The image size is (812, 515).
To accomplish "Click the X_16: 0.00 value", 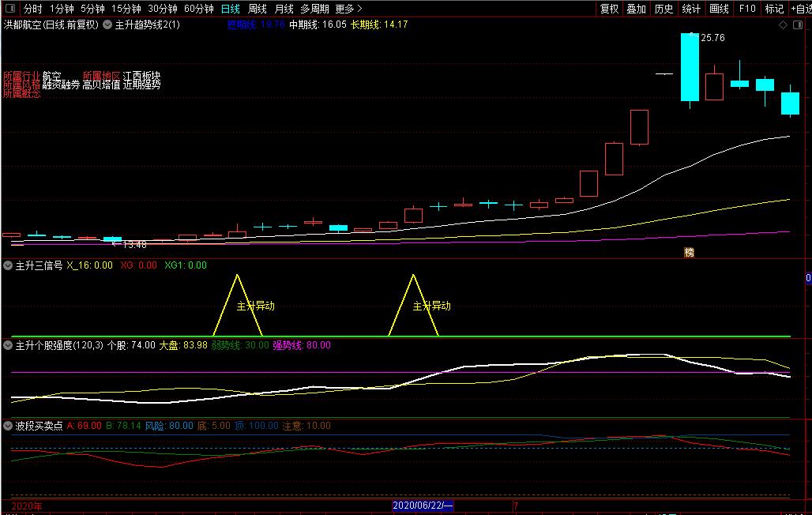I will [89, 265].
